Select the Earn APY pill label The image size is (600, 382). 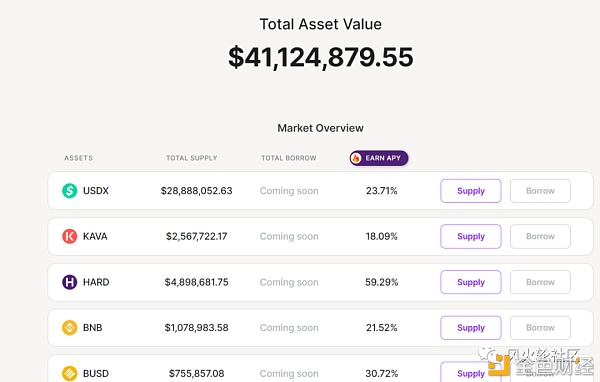click(379, 158)
